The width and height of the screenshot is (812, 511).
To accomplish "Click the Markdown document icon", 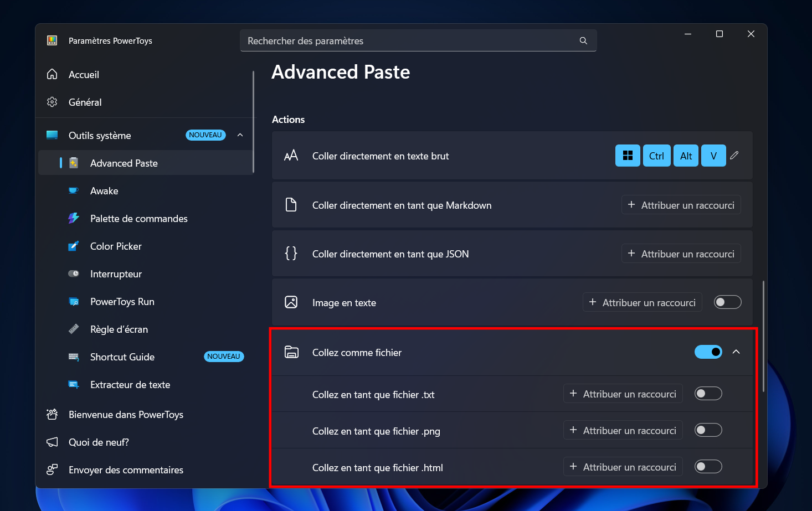I will [291, 205].
